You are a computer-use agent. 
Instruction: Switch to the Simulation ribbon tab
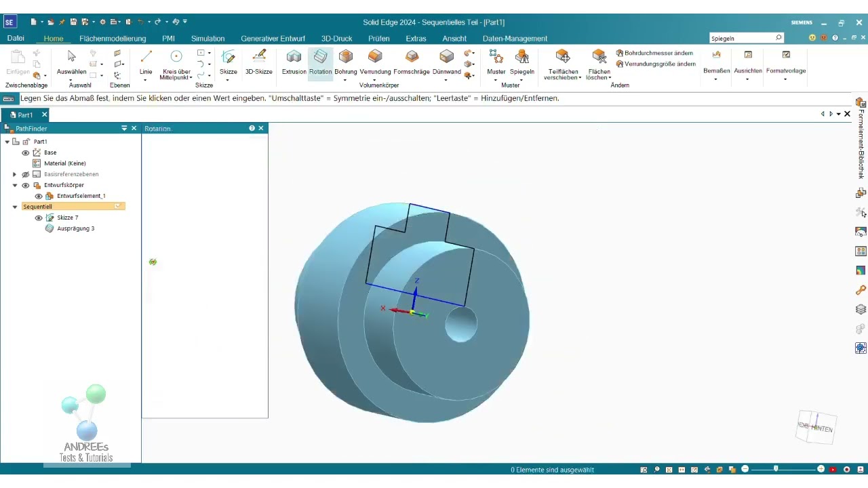208,39
